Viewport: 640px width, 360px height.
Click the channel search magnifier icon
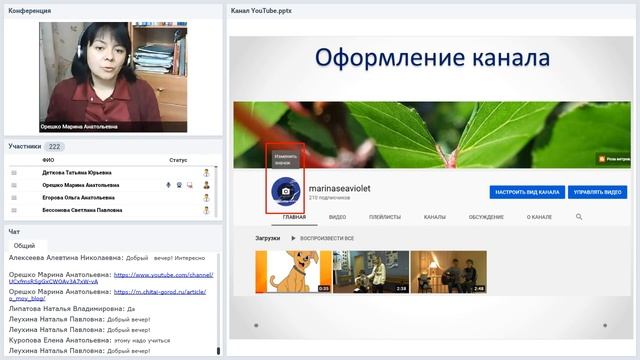[579, 217]
